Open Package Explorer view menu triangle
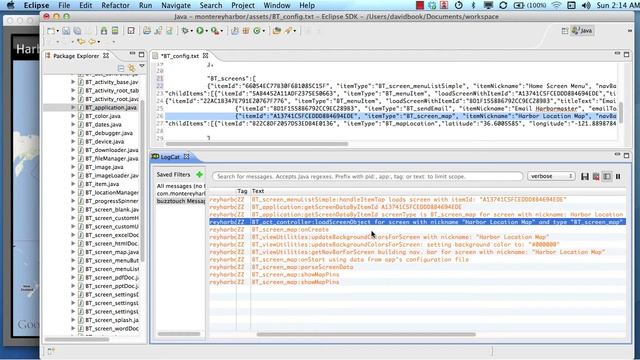Image resolution: width=640 pixels, height=360 pixels. click(142, 66)
